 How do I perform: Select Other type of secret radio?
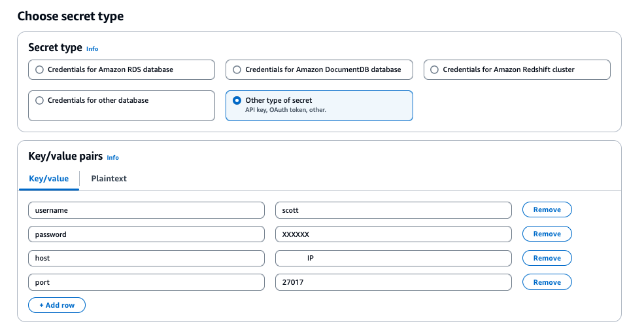pyautogui.click(x=237, y=101)
